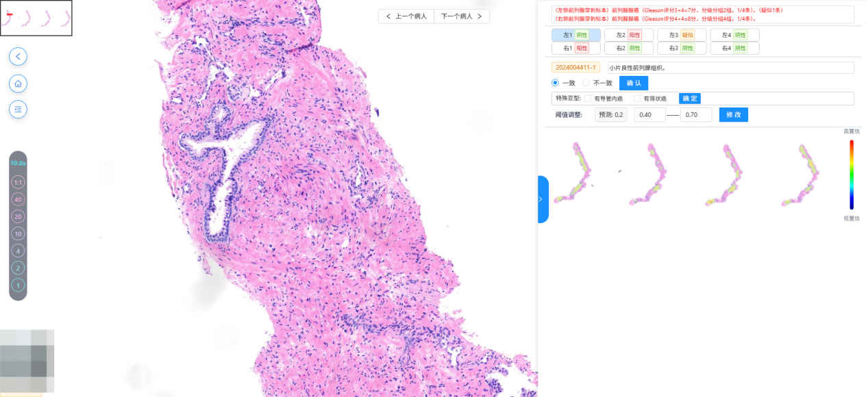The image size is (868, 397).
Task: Go to home via house icon
Action: click(x=18, y=84)
